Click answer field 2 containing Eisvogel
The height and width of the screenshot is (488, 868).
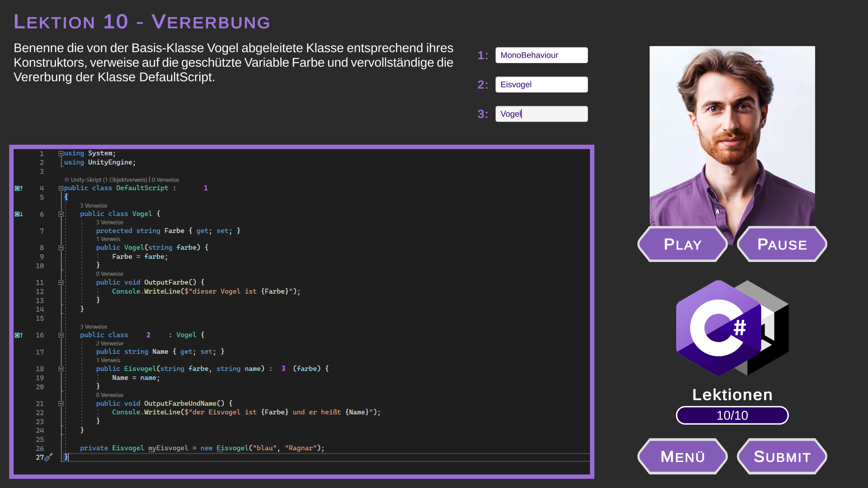click(541, 85)
